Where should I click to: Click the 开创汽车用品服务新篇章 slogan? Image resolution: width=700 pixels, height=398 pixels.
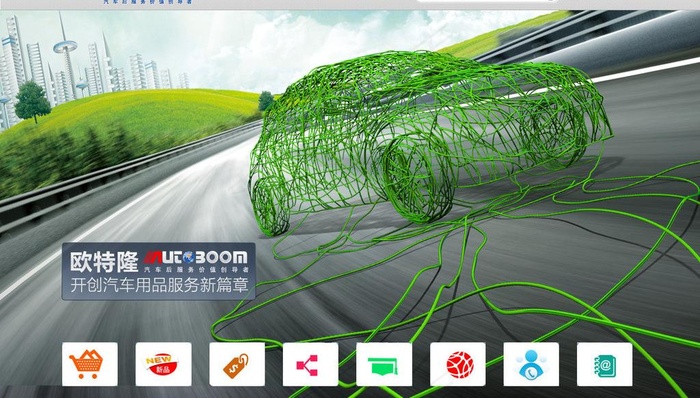click(x=159, y=284)
